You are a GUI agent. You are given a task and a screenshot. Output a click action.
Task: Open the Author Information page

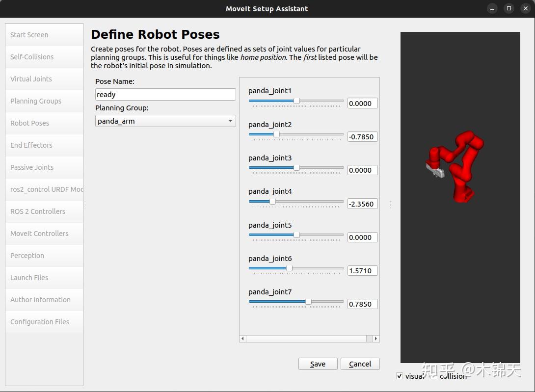(x=40, y=300)
